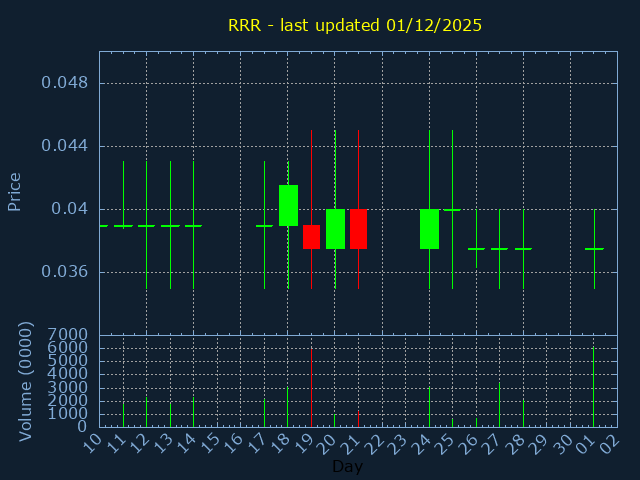Click the green candlestick body on day 18
Image resolution: width=640 pixels, height=480 pixels.
pos(288,205)
